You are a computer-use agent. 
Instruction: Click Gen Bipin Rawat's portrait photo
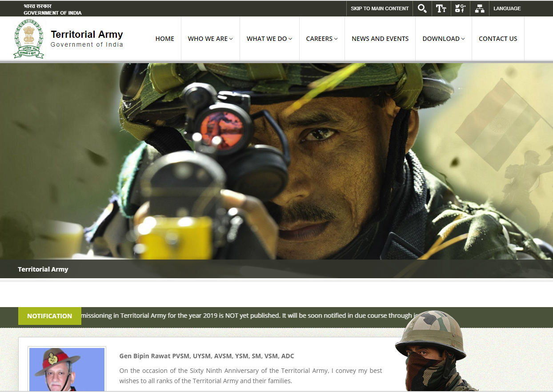[x=67, y=370]
